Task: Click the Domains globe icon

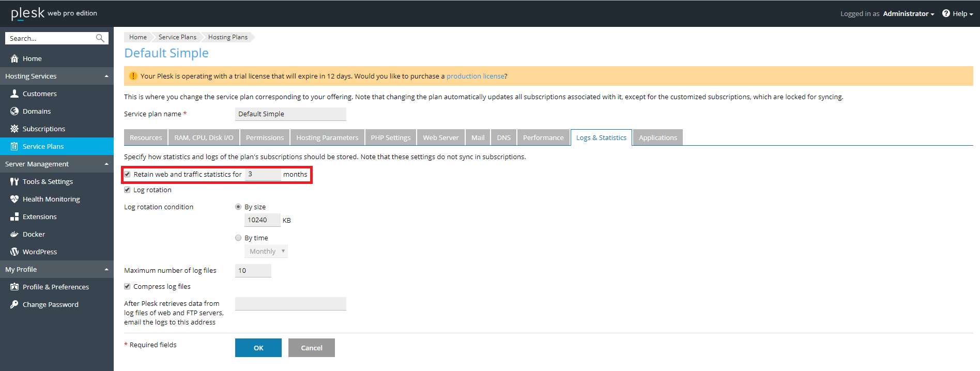Action: click(14, 111)
